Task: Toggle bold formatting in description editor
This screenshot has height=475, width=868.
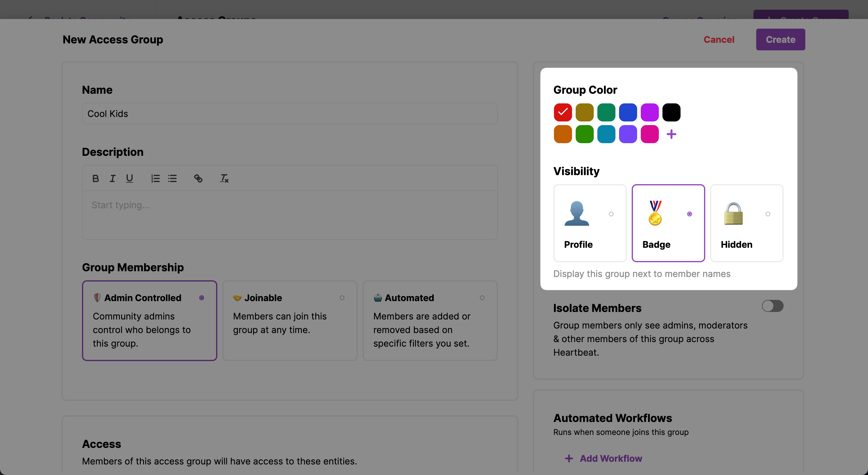Action: 95,178
